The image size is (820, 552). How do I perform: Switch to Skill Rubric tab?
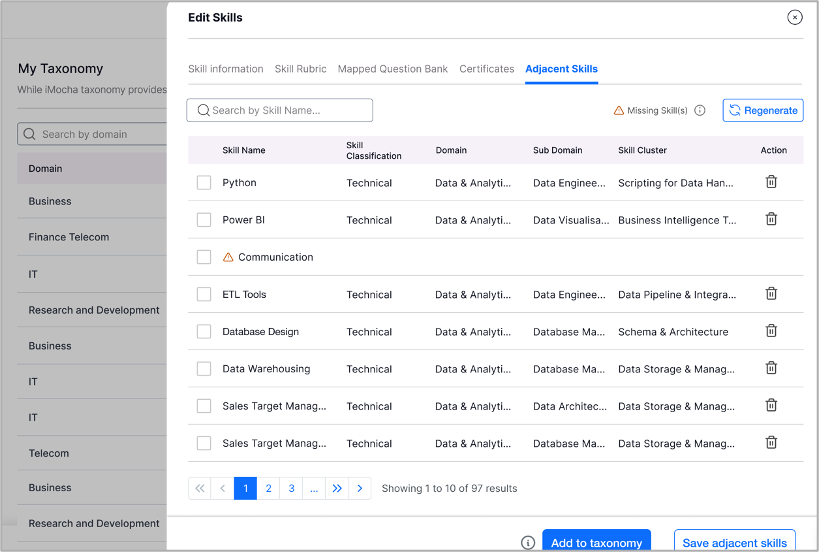pos(301,69)
